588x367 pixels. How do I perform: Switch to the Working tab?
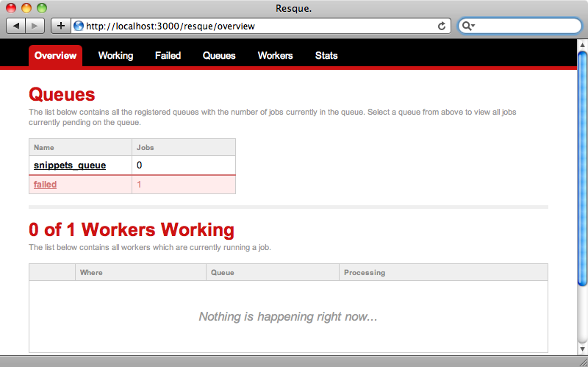[115, 56]
